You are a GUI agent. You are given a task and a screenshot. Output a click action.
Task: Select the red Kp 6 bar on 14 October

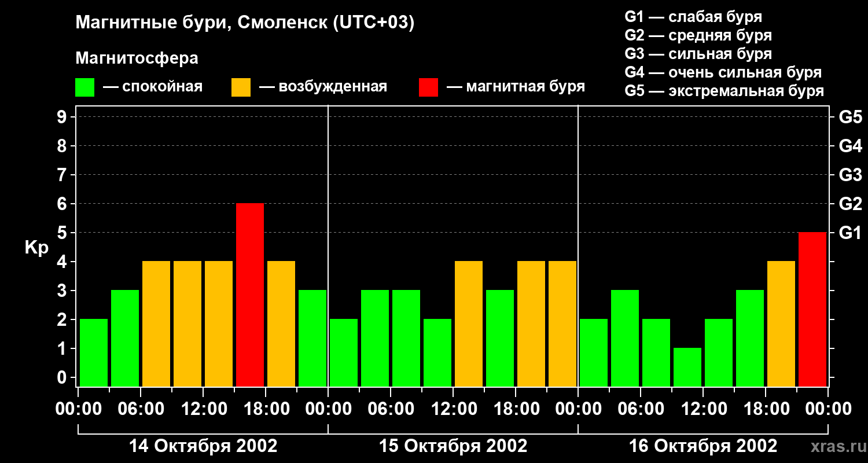point(250,295)
